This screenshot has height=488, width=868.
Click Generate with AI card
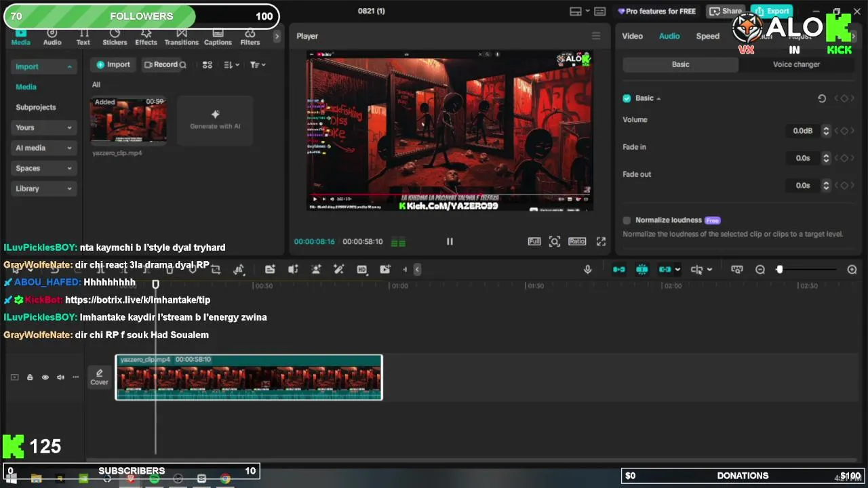click(215, 120)
